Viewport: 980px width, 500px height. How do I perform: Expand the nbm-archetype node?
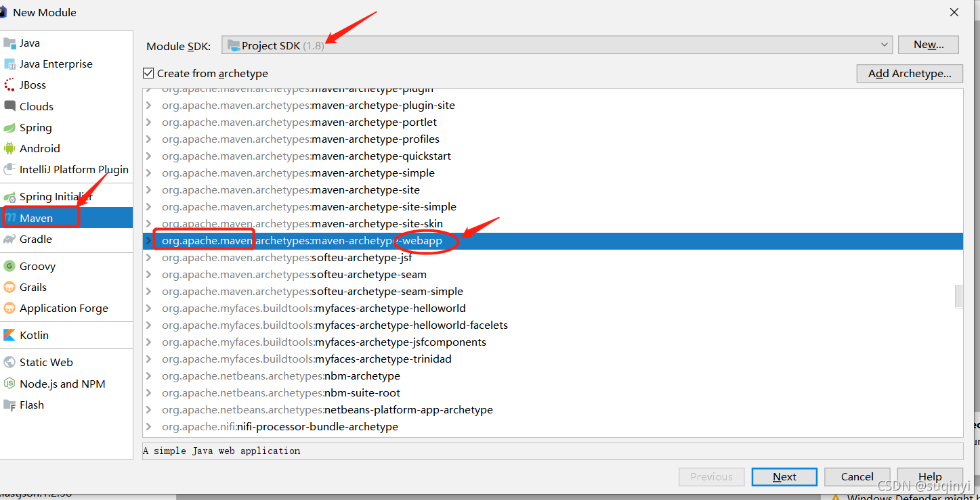pyautogui.click(x=149, y=376)
